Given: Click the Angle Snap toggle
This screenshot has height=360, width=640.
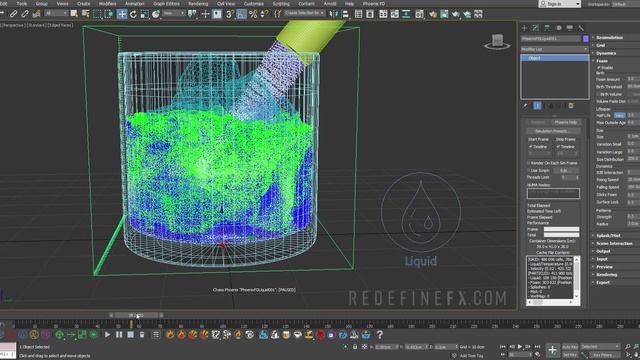Looking at the screenshot, I should coord(242,14).
